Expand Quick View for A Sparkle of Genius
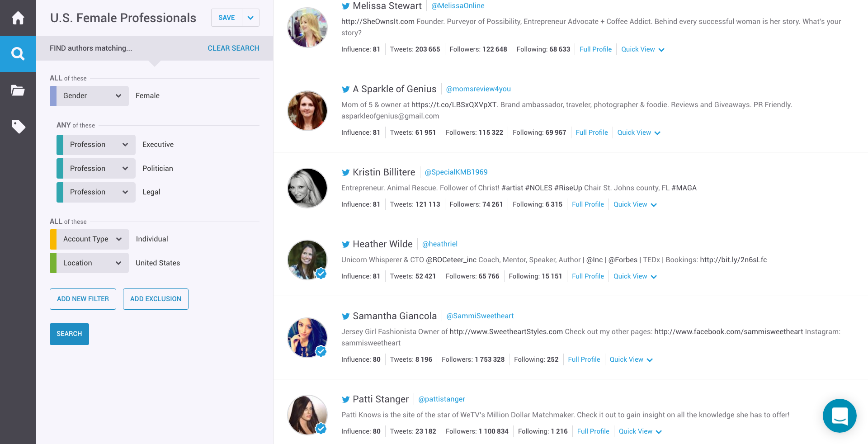 coord(638,132)
